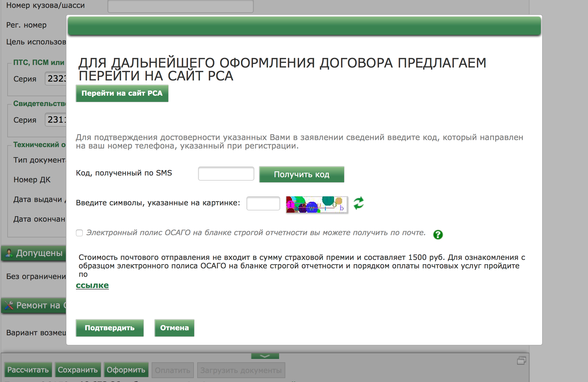Confirm with the Подтвердить button
The height and width of the screenshot is (382, 588).
[x=109, y=328]
